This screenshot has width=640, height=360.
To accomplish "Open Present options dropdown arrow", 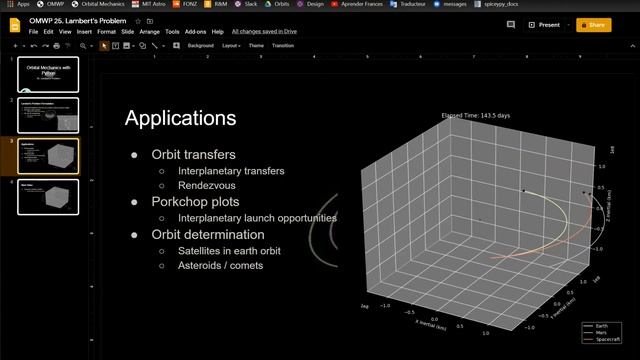I will click(x=569, y=25).
